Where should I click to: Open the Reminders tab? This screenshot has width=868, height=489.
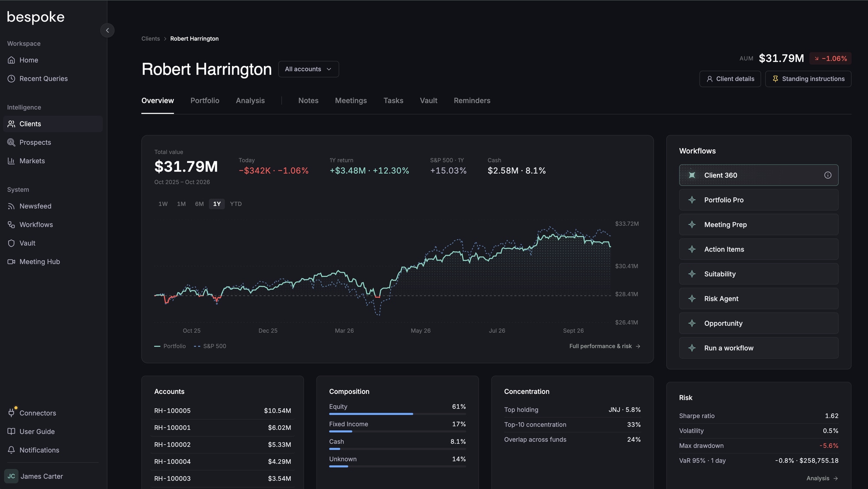tap(472, 101)
